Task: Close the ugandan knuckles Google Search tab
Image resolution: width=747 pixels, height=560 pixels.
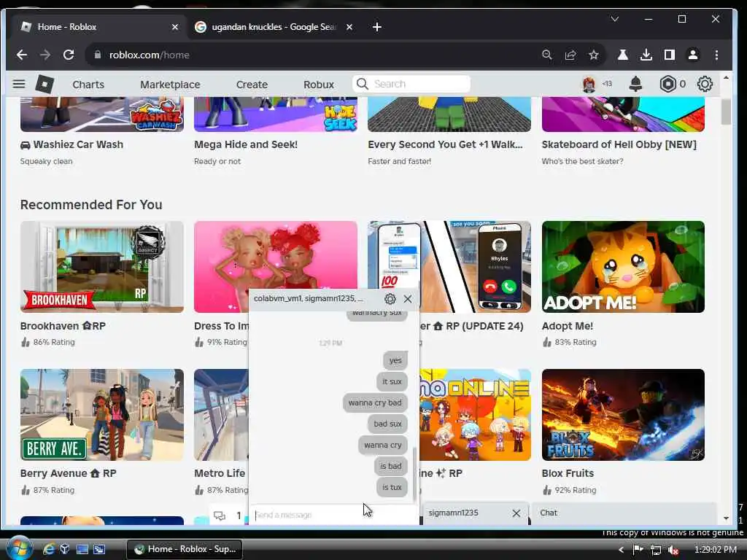Action: (x=349, y=27)
